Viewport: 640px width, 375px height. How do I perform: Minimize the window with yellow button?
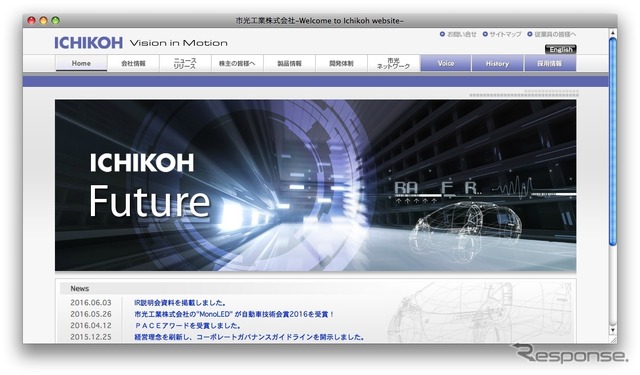43,20
